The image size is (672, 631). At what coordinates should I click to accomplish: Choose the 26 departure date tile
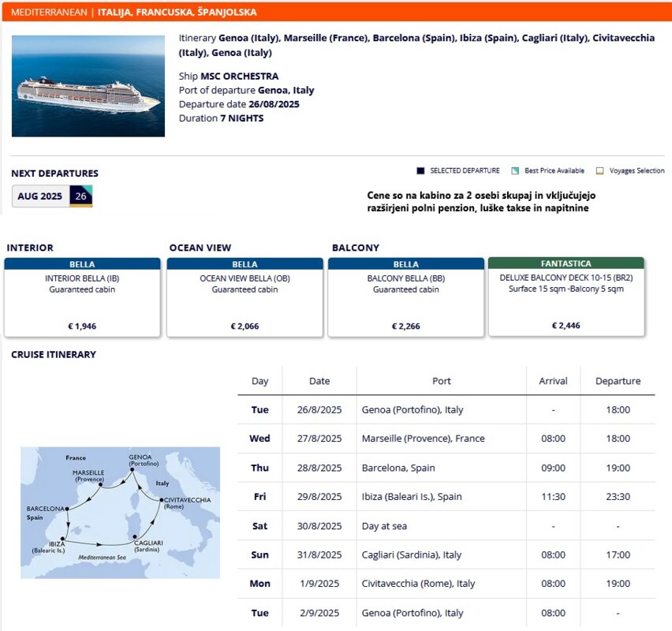[81, 196]
